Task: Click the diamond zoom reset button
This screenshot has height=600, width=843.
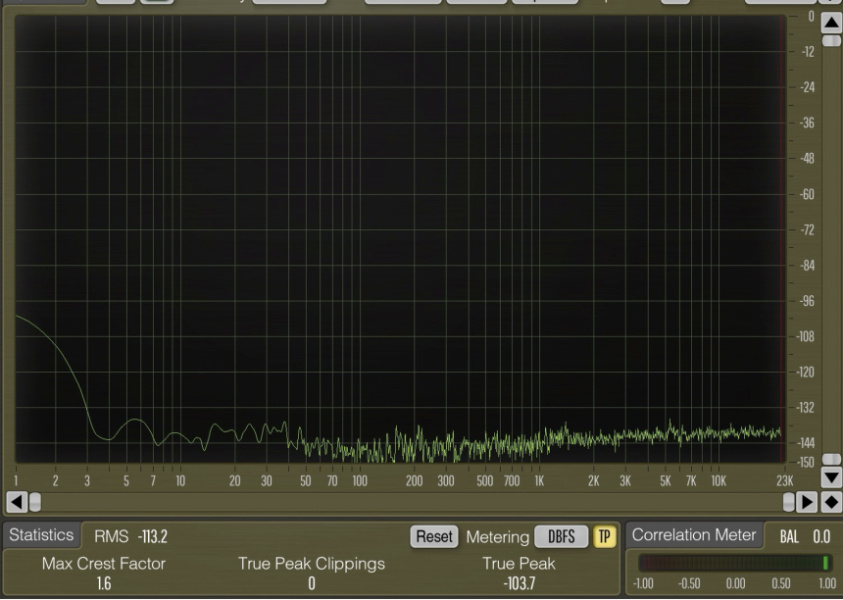Action: [831, 500]
